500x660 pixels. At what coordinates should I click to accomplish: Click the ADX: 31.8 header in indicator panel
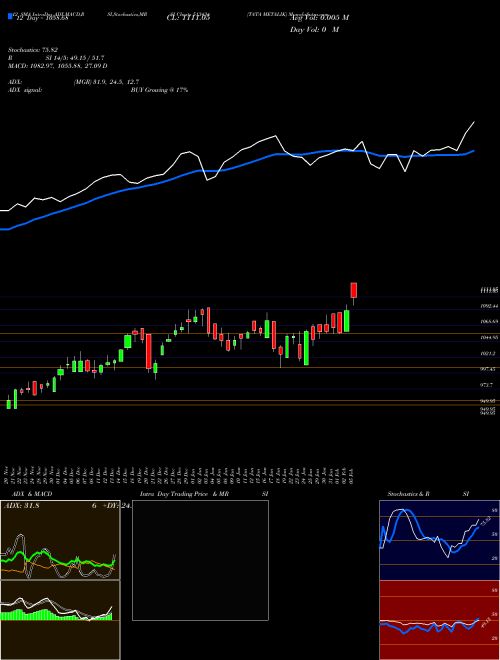pyautogui.click(x=21, y=506)
